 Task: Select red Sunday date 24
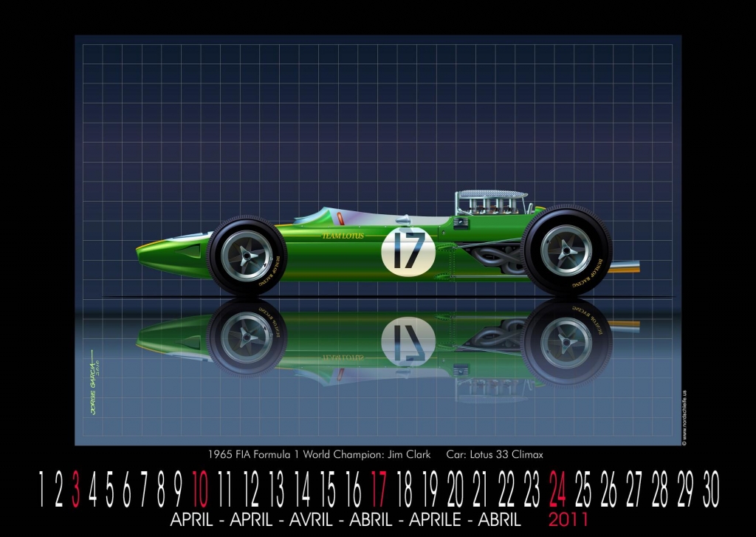click(x=557, y=489)
